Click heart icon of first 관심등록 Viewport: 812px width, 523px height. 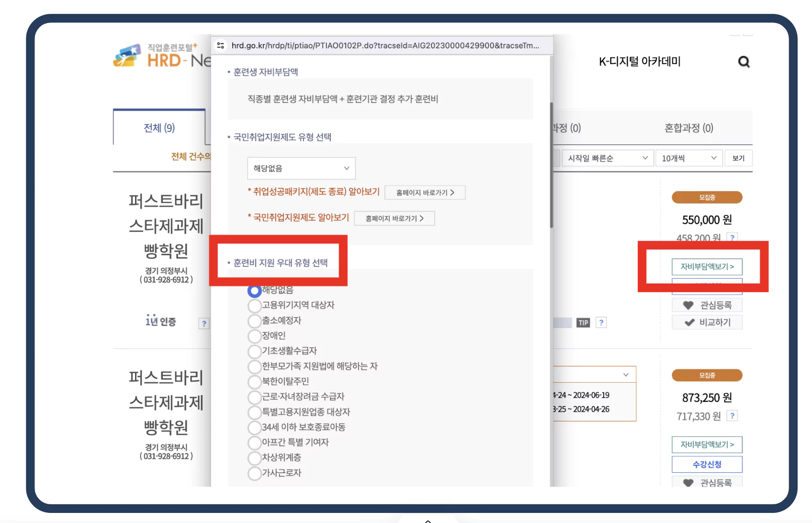point(688,305)
